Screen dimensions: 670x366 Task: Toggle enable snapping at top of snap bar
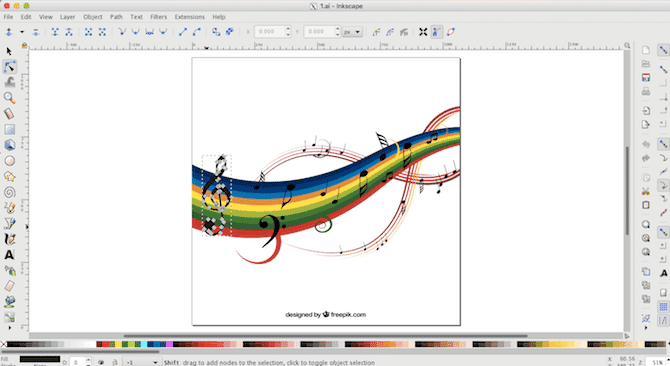tap(663, 50)
